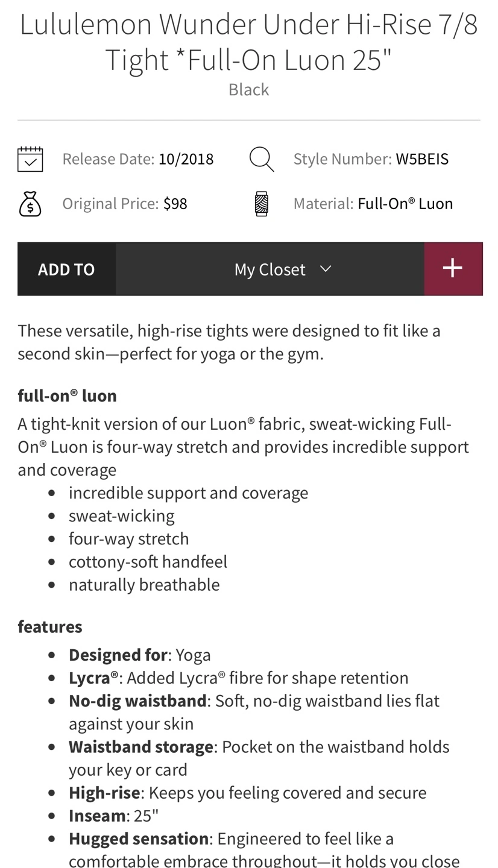Click the Inseam feature label

(x=97, y=816)
